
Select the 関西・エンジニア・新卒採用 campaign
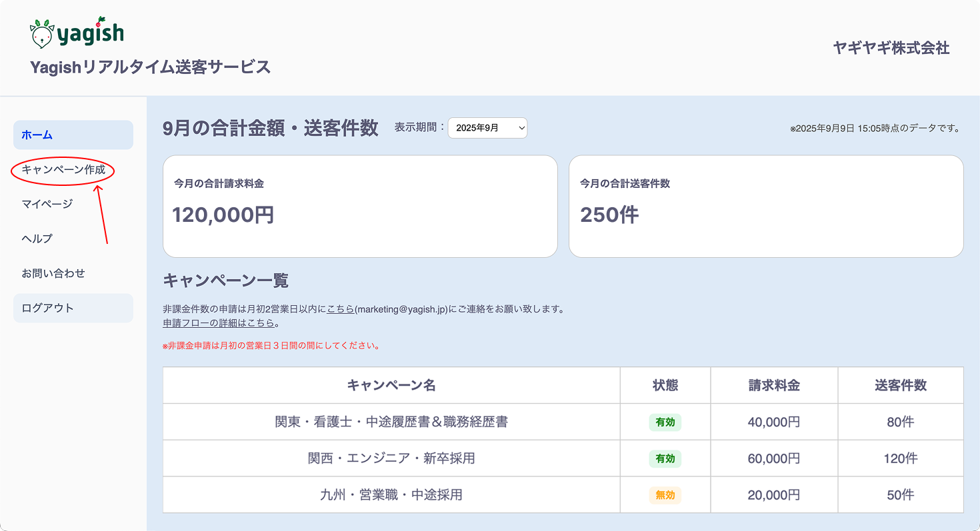(x=391, y=458)
